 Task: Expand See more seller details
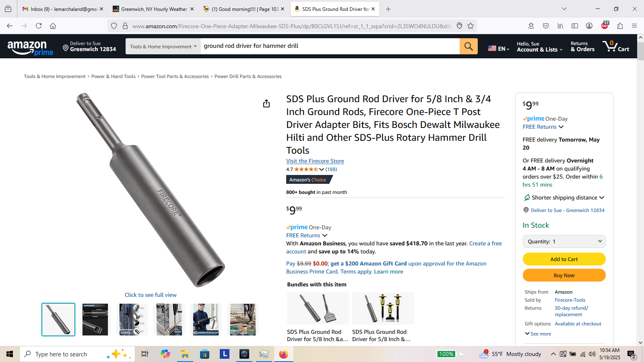[538, 334]
